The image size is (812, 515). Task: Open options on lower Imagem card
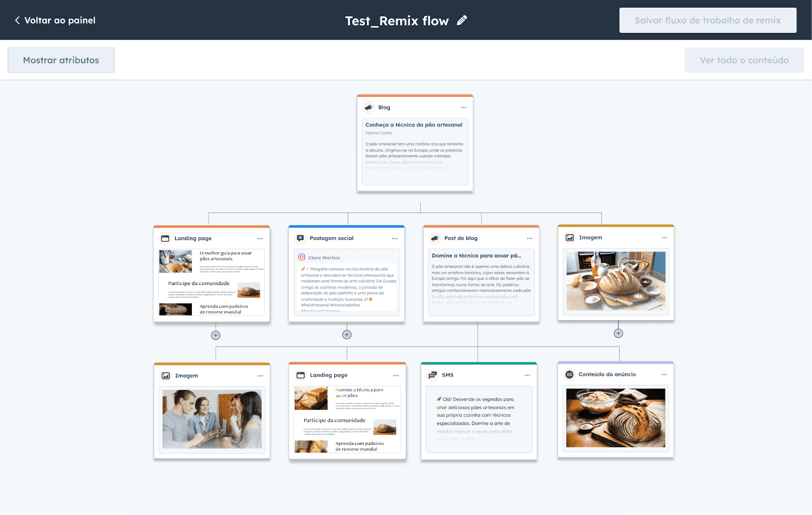(x=260, y=376)
